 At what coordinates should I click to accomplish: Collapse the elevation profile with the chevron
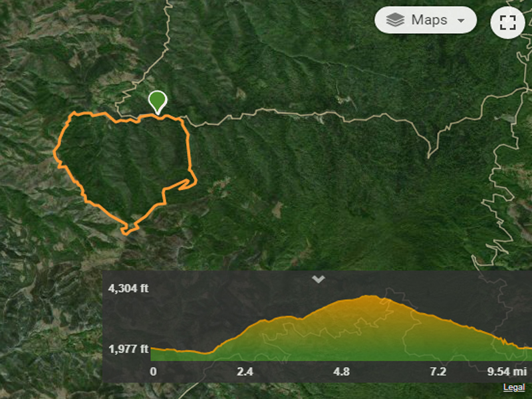(319, 279)
